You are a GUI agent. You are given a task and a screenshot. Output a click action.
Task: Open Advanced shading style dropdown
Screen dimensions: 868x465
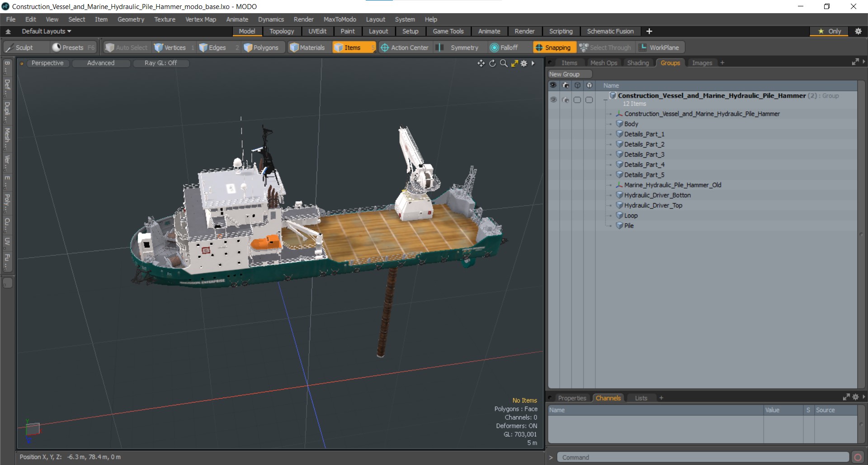pos(101,63)
